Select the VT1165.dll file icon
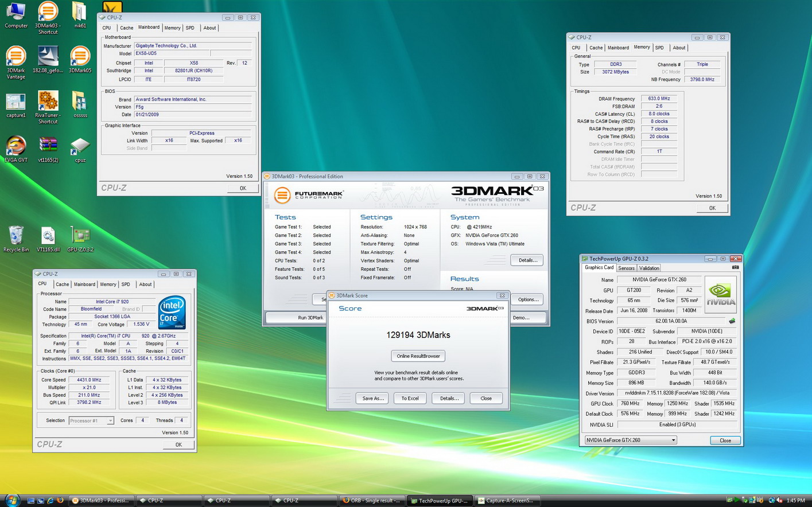 [48, 239]
